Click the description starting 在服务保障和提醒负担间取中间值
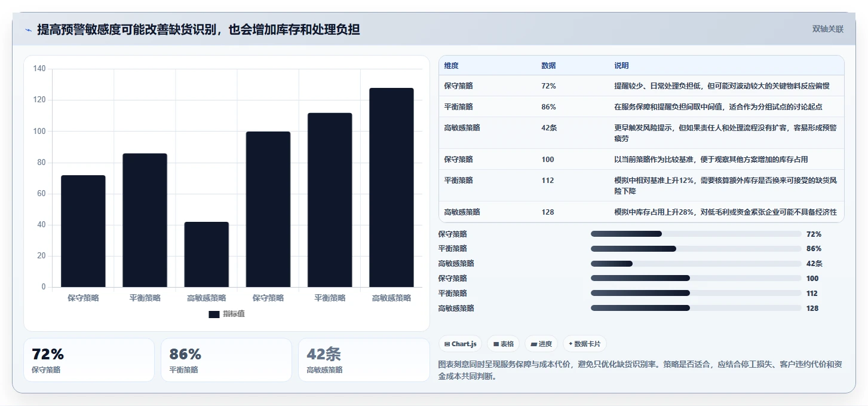868x406 pixels. point(718,107)
